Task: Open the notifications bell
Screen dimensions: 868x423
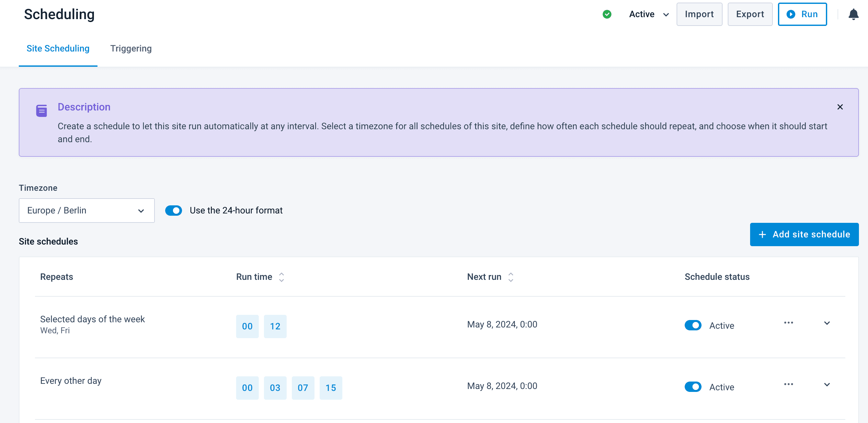Action: click(853, 15)
